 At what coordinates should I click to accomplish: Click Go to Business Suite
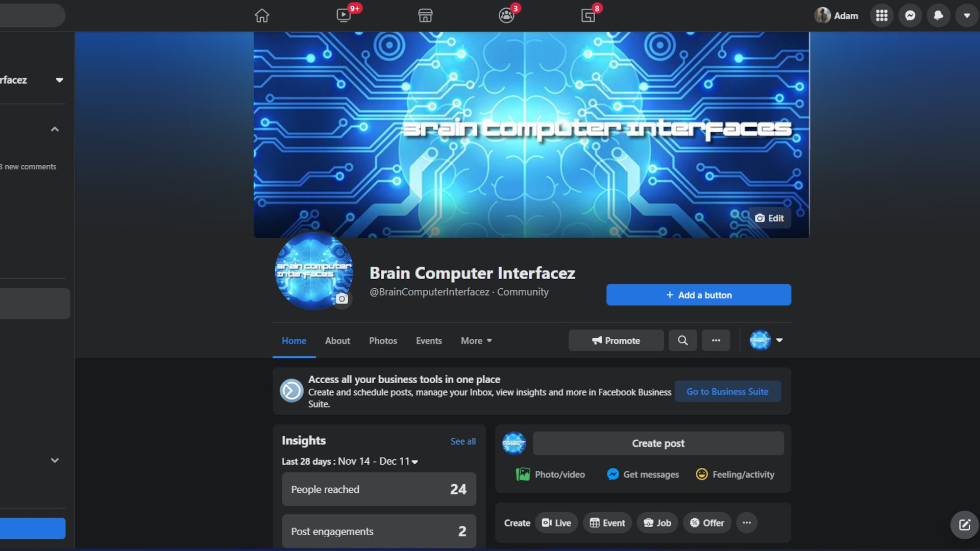tap(727, 391)
